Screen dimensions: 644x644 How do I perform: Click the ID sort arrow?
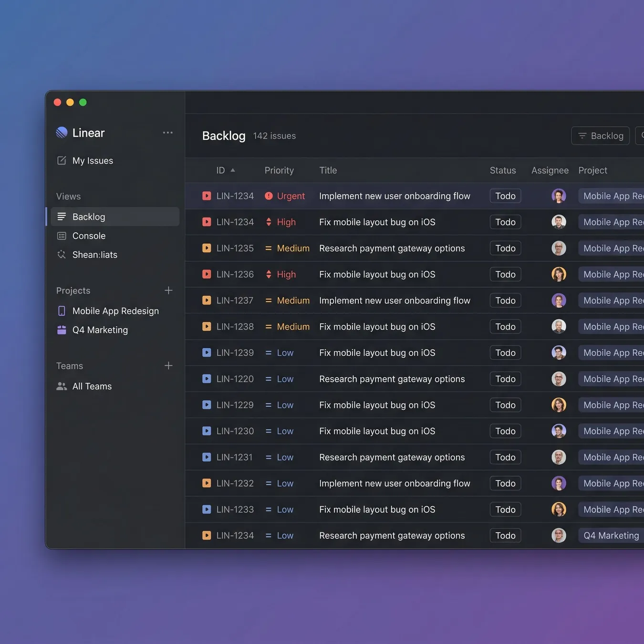click(x=233, y=170)
